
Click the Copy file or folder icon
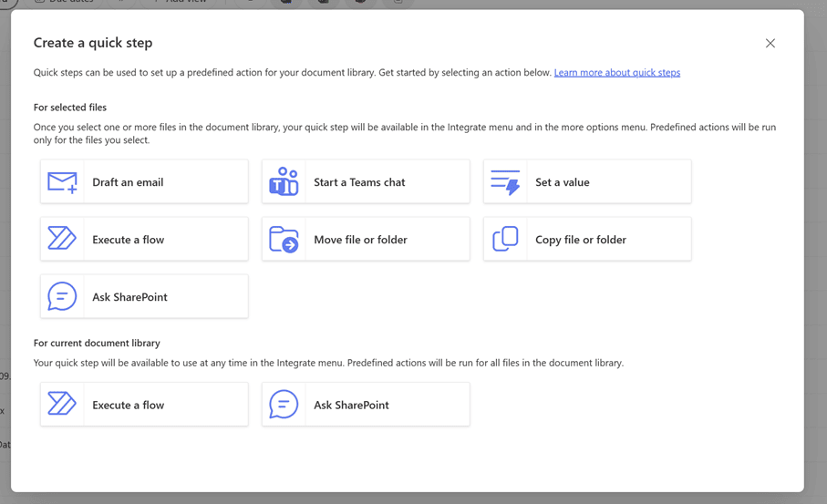505,239
